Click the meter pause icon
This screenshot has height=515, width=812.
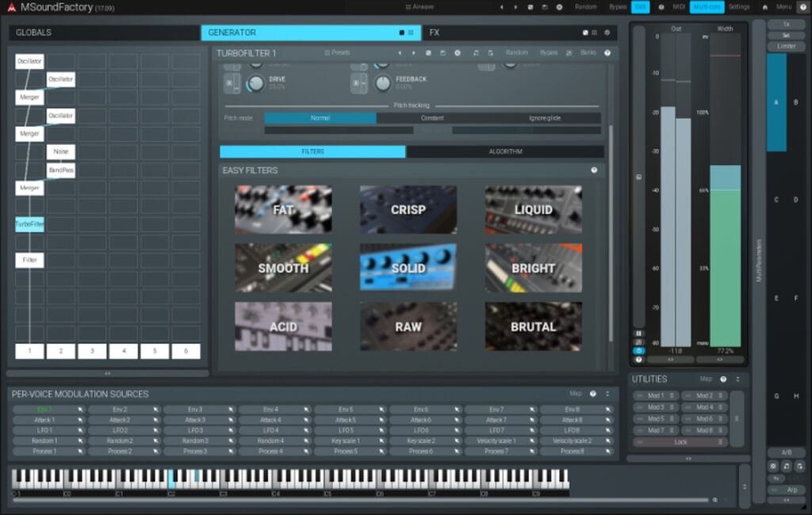638,334
